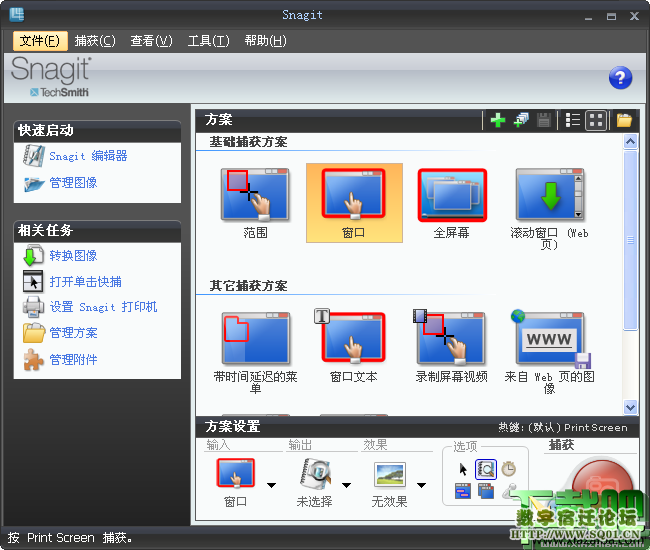Click the profiles list scrollbar thumb
The width and height of the screenshot is (650, 550).
click(x=631, y=240)
